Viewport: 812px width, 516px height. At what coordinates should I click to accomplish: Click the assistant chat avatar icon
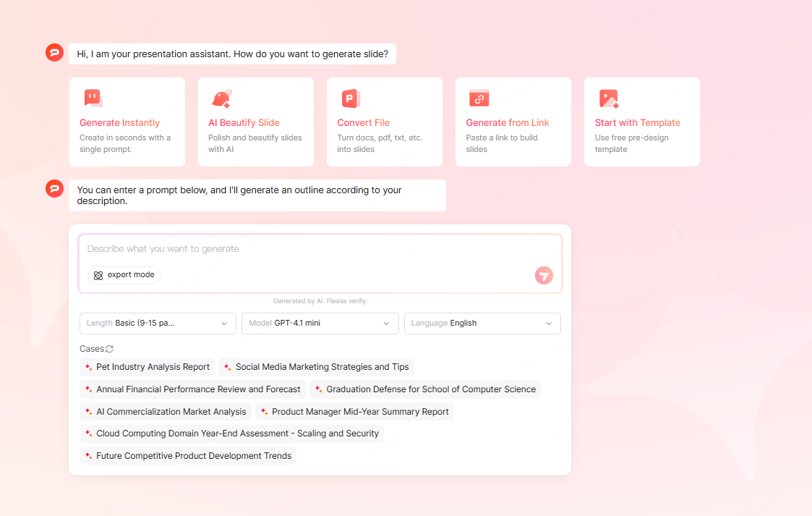pos(54,52)
